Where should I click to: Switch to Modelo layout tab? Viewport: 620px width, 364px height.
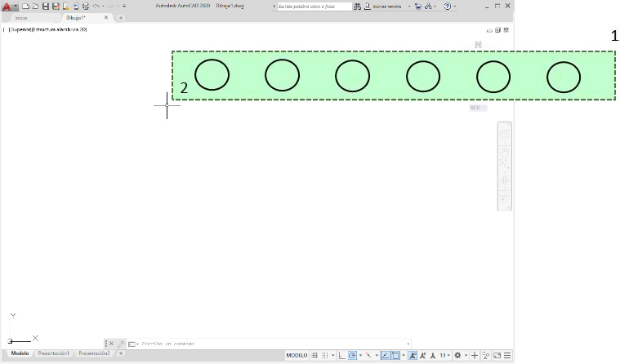[20, 353]
